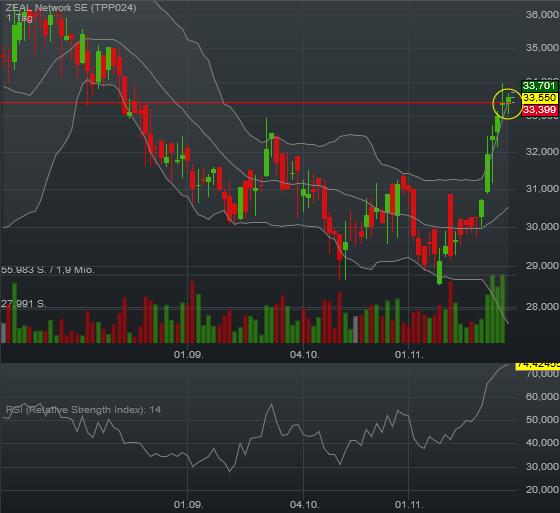The image size is (560, 513).
Task: Click the '1 Tag' interval label
Action: (19, 18)
